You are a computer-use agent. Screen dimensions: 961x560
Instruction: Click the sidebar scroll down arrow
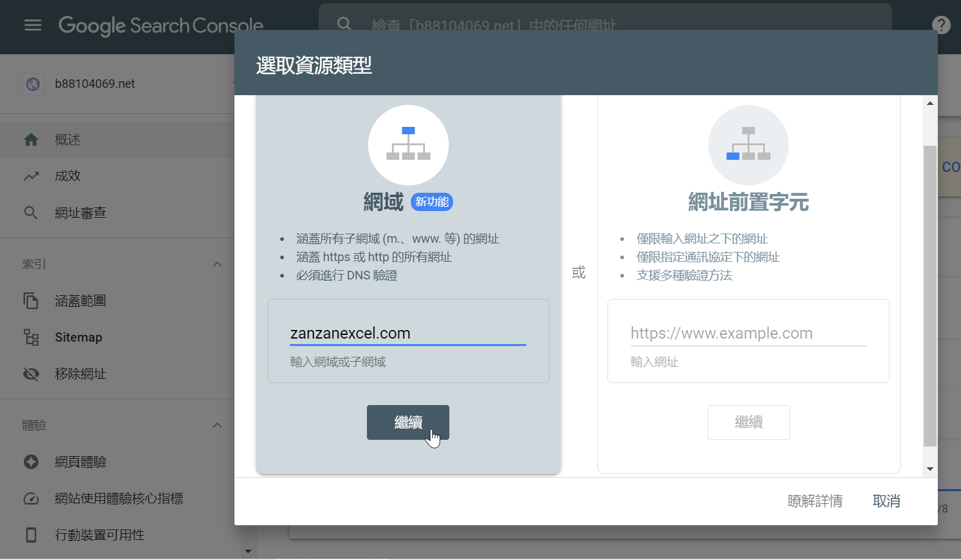pos(248,551)
